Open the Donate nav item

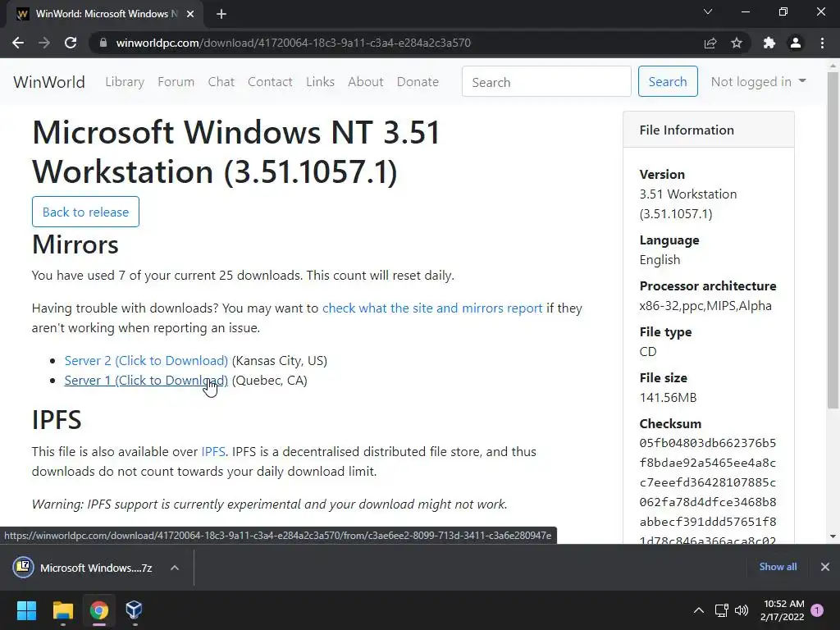[418, 82]
